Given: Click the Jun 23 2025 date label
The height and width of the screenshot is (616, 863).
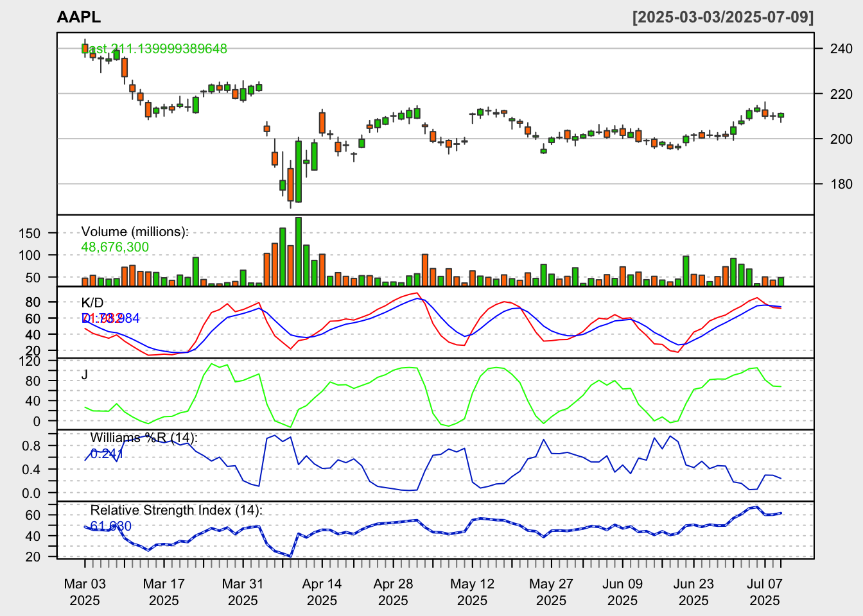Looking at the screenshot, I should [x=693, y=592].
